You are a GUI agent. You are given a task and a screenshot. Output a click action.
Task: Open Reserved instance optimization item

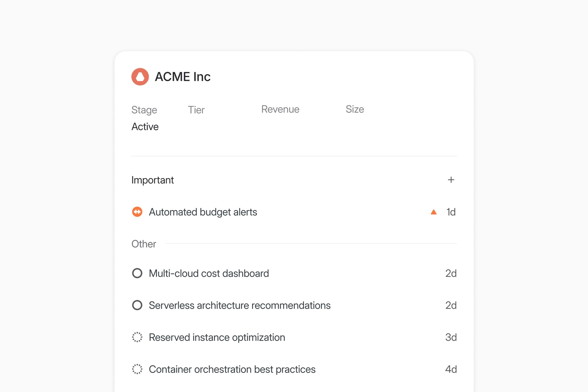(217, 337)
